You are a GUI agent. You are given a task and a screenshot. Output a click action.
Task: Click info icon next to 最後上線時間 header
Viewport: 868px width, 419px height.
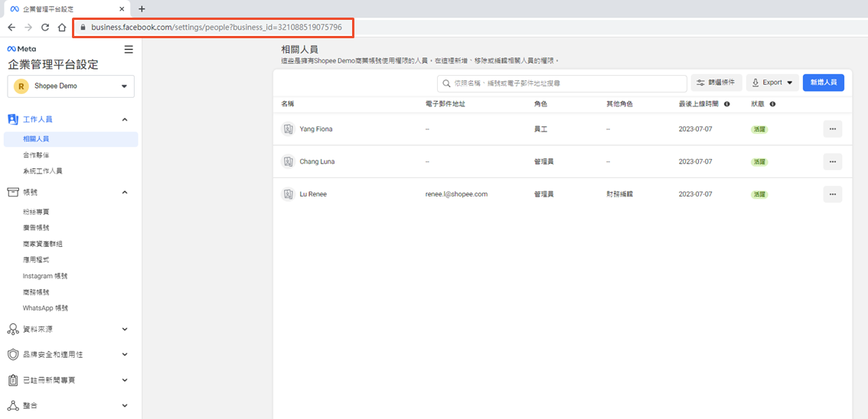(726, 104)
